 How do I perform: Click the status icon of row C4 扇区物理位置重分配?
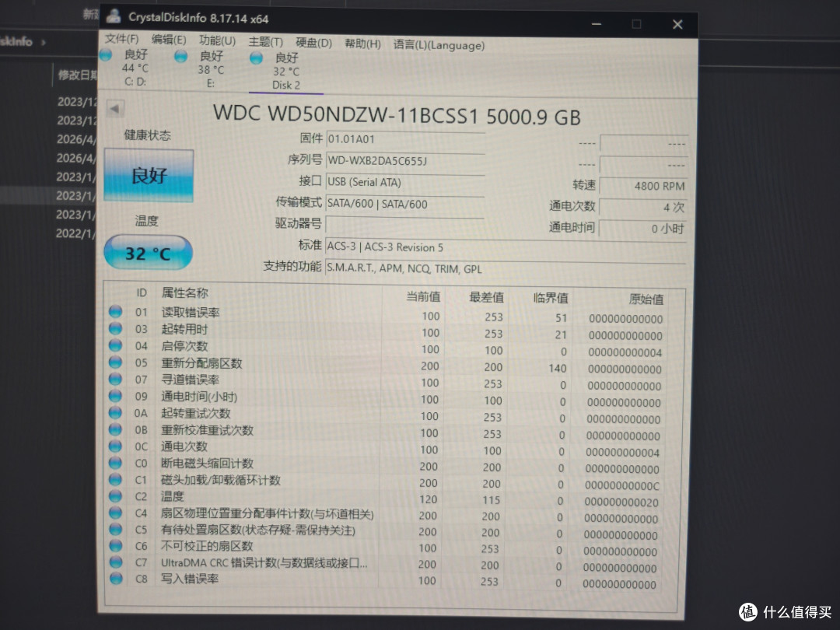click(115, 513)
